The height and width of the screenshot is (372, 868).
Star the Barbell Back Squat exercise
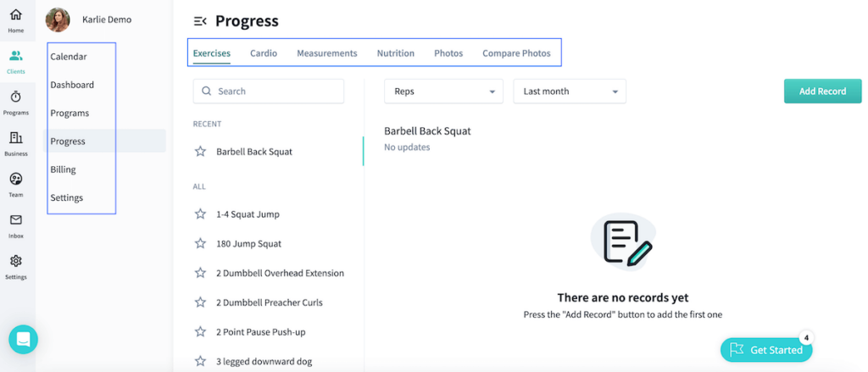click(x=201, y=152)
